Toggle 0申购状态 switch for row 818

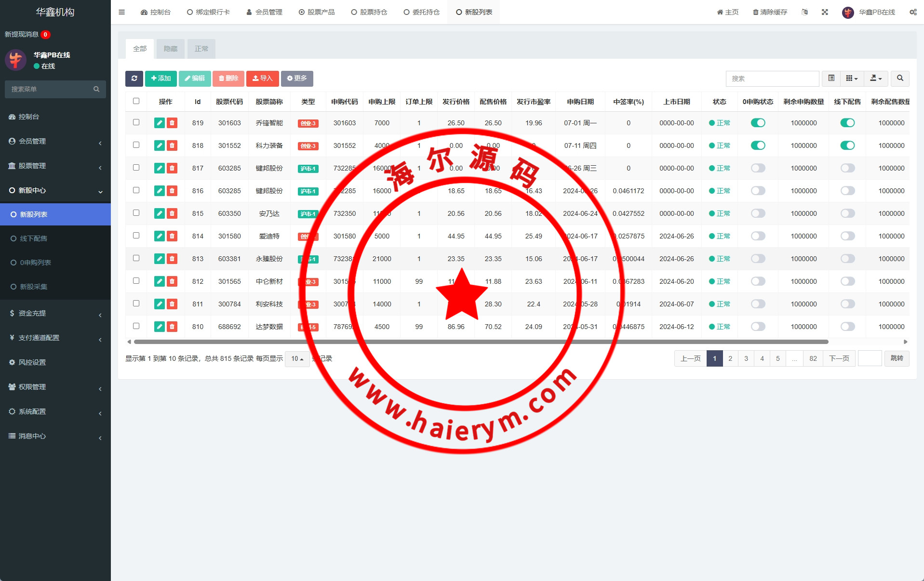click(758, 145)
